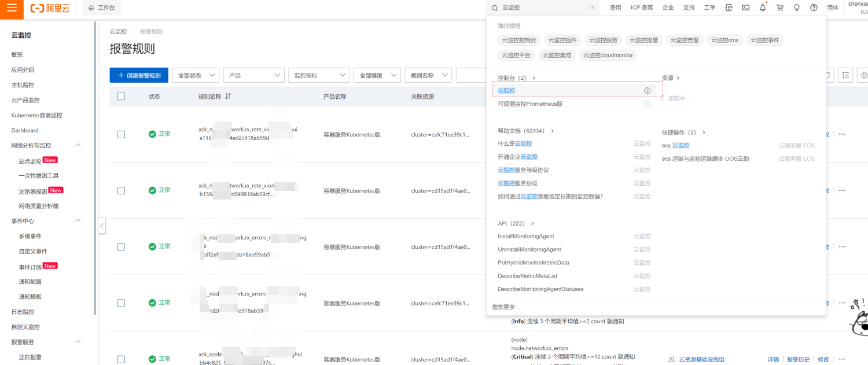Image resolution: width=868 pixels, height=365 pixels.
Task: Open the 监控指标 metric dropdown
Action: point(319,75)
